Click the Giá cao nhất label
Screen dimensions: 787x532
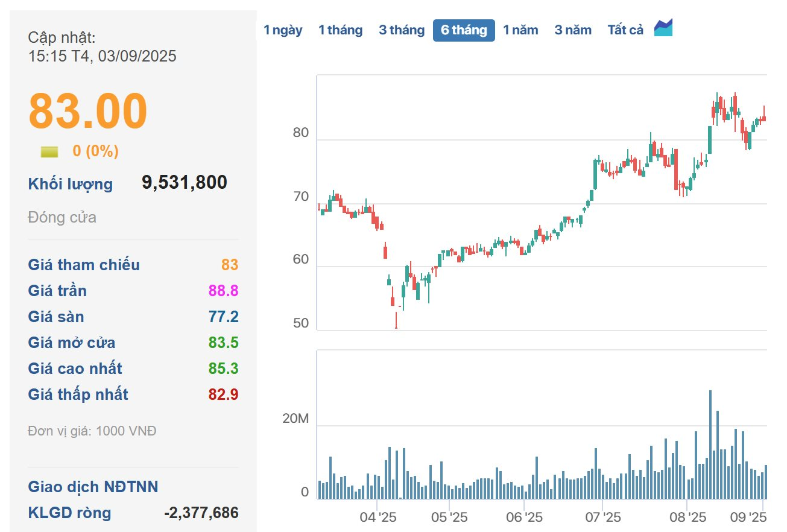[x=75, y=369]
